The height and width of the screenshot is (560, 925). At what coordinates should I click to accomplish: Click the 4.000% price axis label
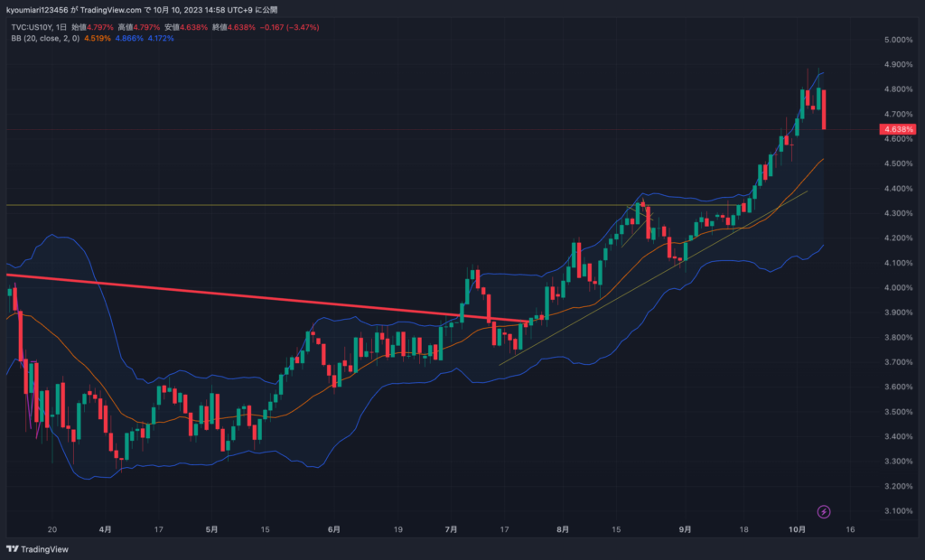pos(899,288)
